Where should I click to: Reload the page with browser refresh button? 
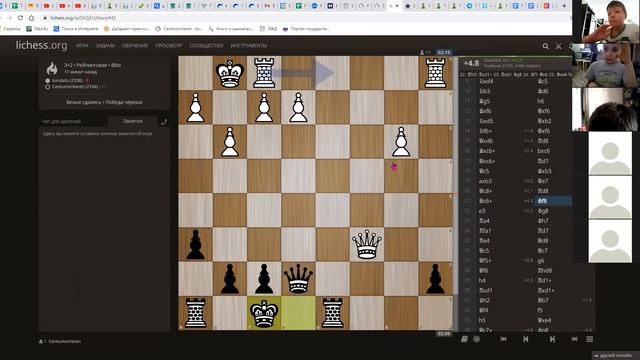(20, 18)
